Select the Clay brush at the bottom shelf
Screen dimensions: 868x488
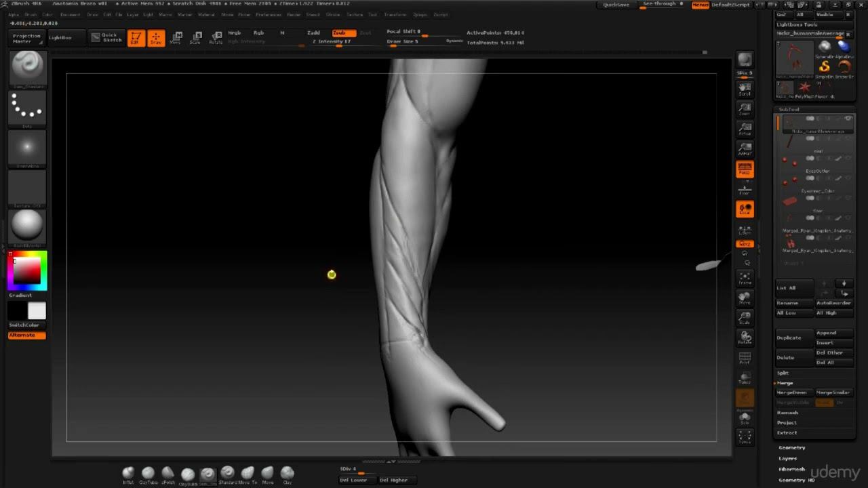pyautogui.click(x=288, y=474)
